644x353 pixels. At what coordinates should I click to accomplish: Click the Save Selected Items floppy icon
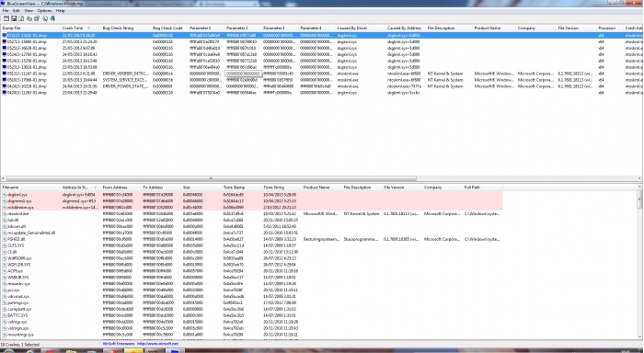14,18
